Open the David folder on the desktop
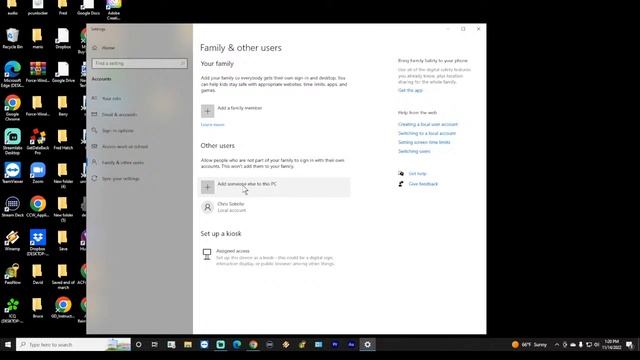 [x=38, y=273]
